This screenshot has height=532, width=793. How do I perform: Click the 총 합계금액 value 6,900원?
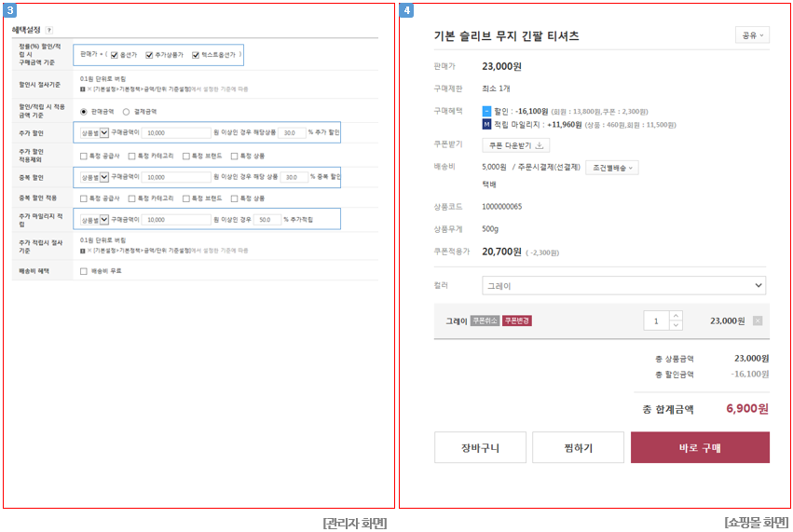[x=747, y=409]
